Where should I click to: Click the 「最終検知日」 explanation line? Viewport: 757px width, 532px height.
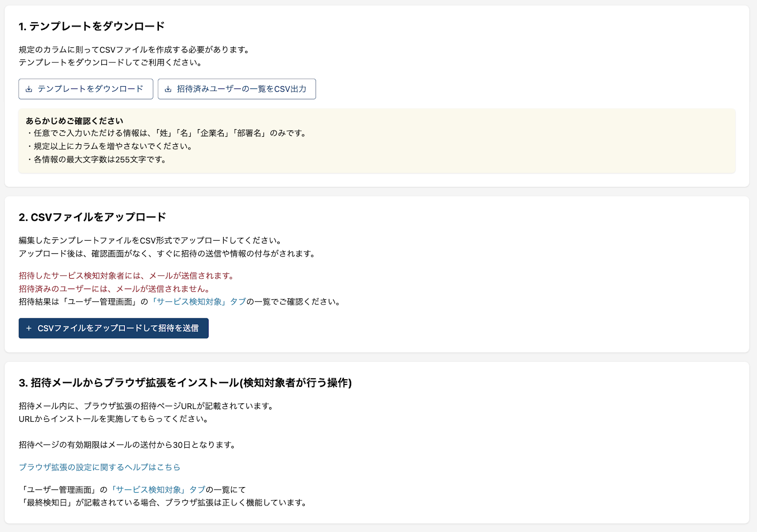[x=164, y=502]
